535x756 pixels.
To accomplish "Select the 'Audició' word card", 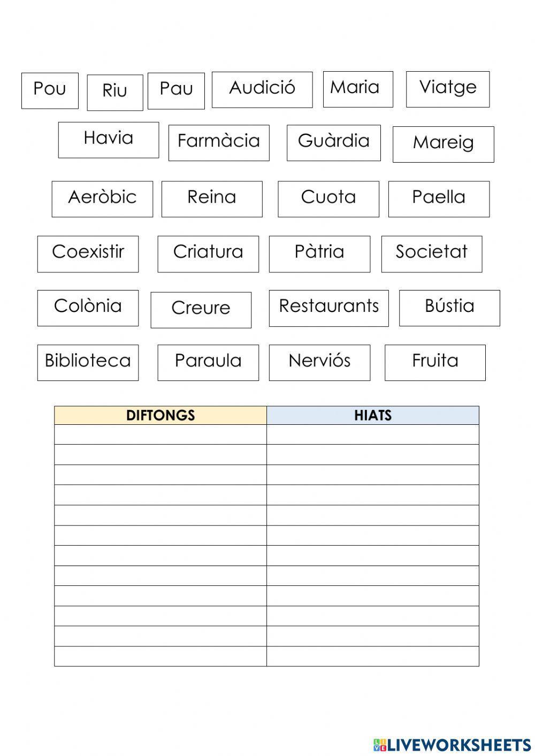I will (x=262, y=89).
